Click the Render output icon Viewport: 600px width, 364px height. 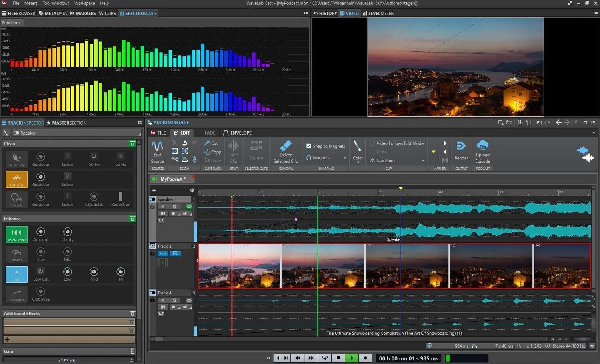[x=461, y=146]
